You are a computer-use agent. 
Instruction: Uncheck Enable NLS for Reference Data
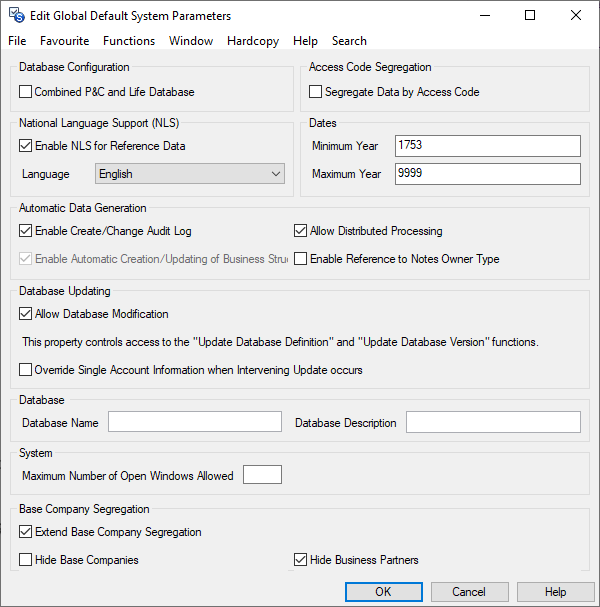click(x=26, y=146)
